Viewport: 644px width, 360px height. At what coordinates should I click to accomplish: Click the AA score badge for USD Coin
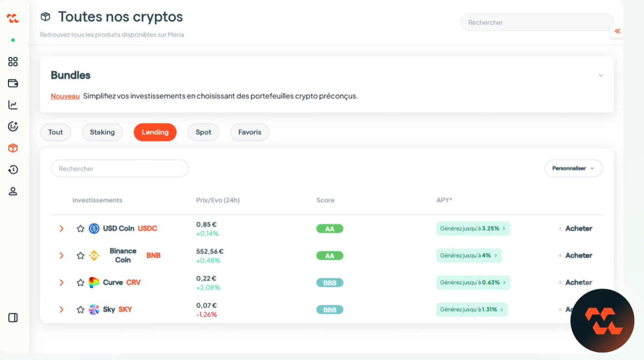pyautogui.click(x=330, y=229)
